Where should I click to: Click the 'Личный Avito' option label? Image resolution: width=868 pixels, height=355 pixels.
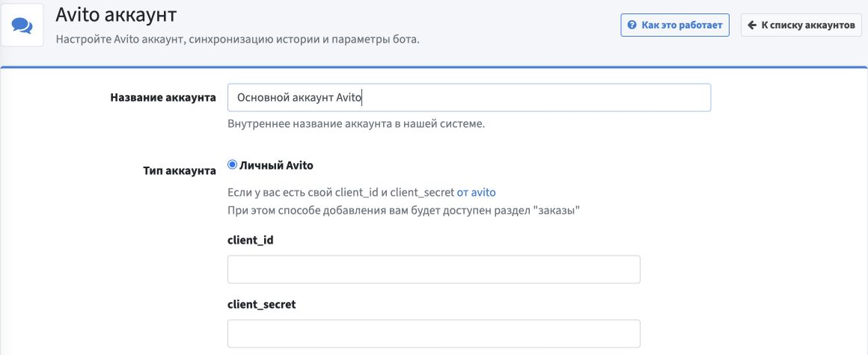276,165
